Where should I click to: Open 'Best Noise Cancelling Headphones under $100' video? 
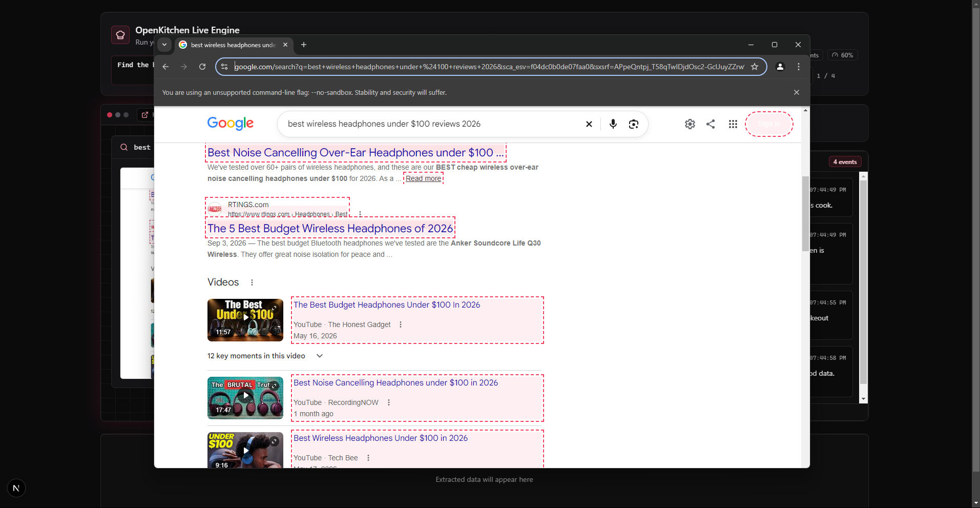395,382
